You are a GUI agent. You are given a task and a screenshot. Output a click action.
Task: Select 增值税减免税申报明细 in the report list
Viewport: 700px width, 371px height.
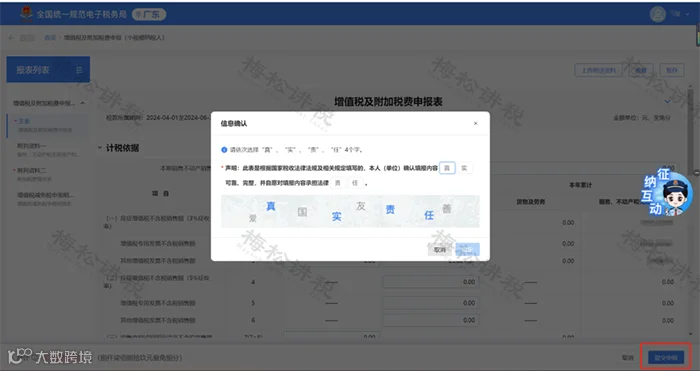[x=47, y=199]
